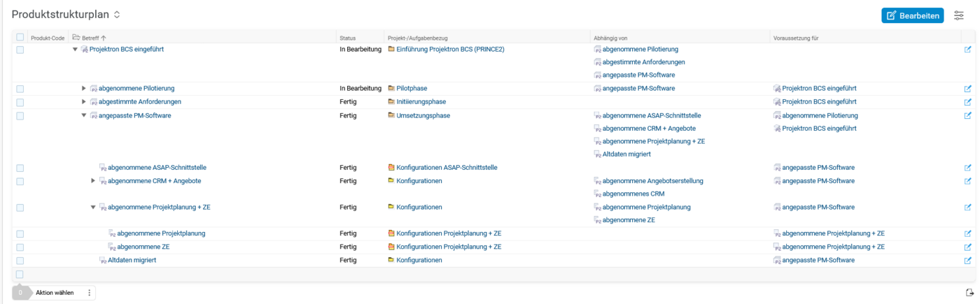980x304 pixels.
Task: Click export icon at bottom right
Action: (x=969, y=293)
